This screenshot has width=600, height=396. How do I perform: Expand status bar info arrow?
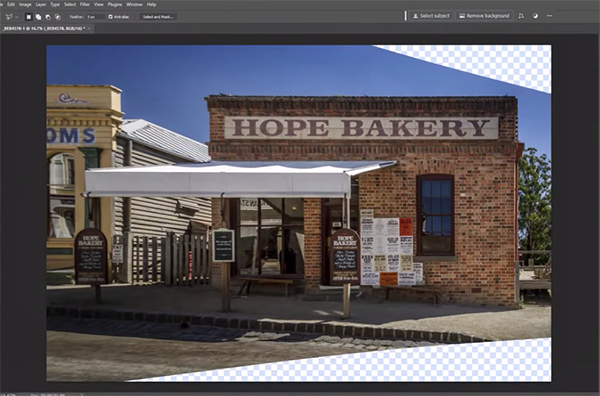82,394
